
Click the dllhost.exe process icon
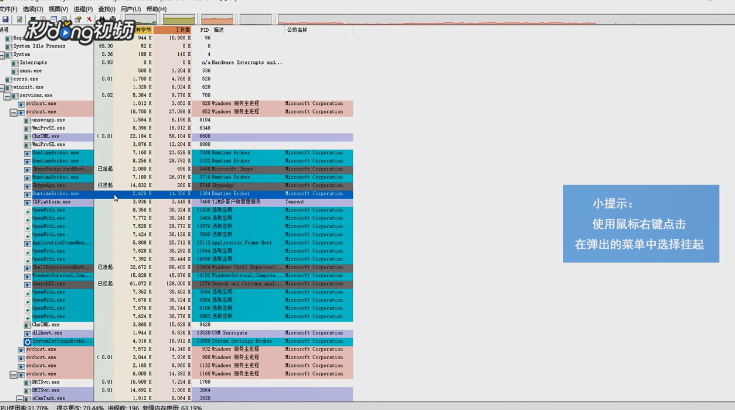pos(27,333)
